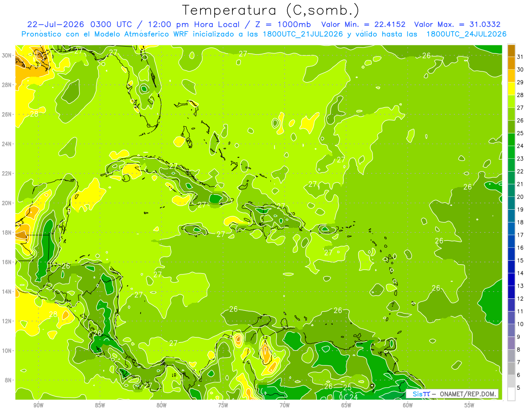Viewport: 532px width, 411px height.
Task: Click the legend label 5
Action: (518, 388)
